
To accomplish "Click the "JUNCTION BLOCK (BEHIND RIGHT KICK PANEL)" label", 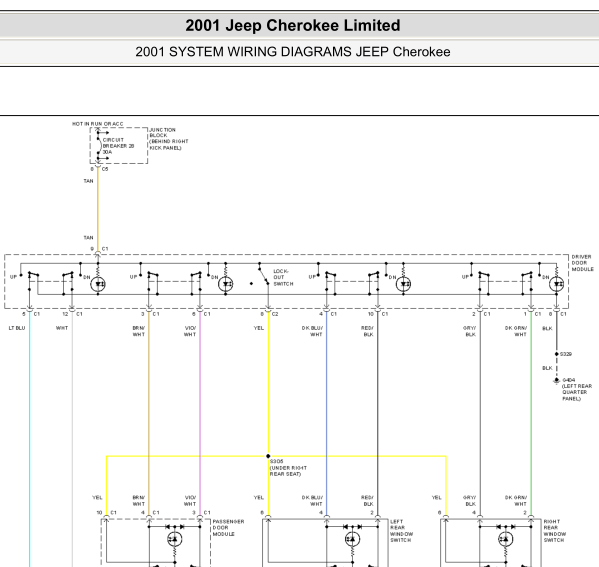I will coord(168,139).
